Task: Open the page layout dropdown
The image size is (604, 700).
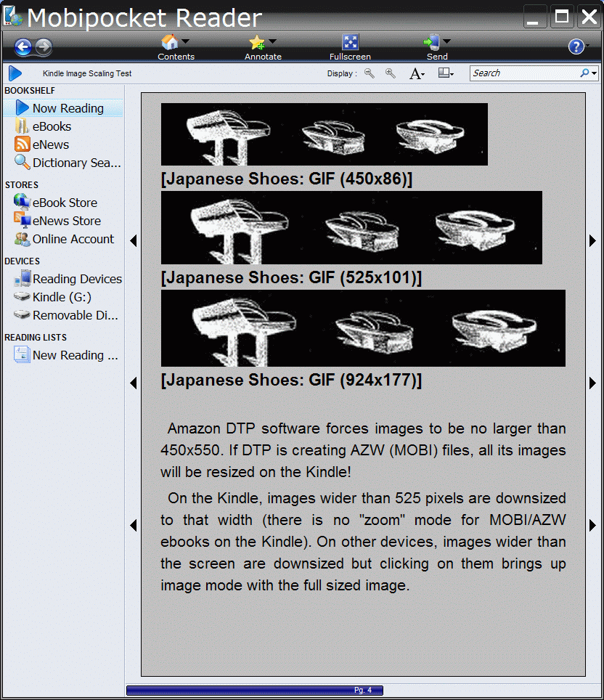Action: click(x=446, y=73)
